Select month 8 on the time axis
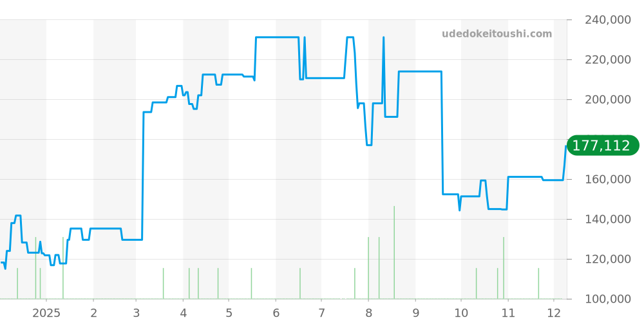 pos(368,314)
